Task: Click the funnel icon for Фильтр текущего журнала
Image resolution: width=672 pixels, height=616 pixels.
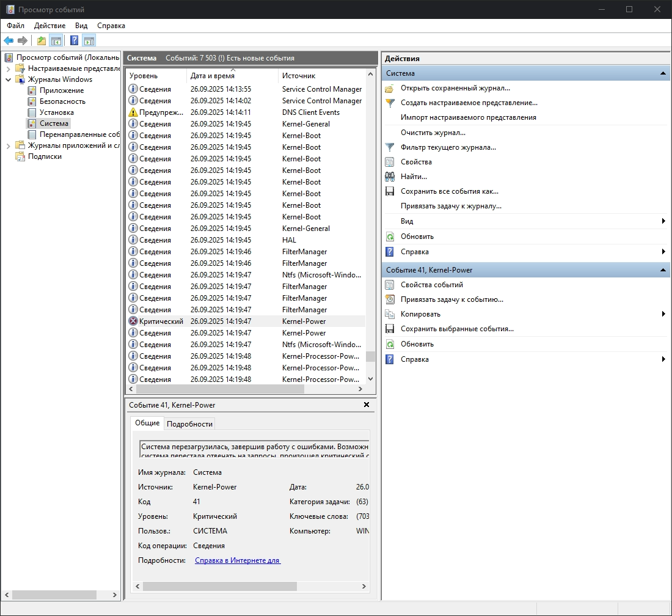Action: 390,147
